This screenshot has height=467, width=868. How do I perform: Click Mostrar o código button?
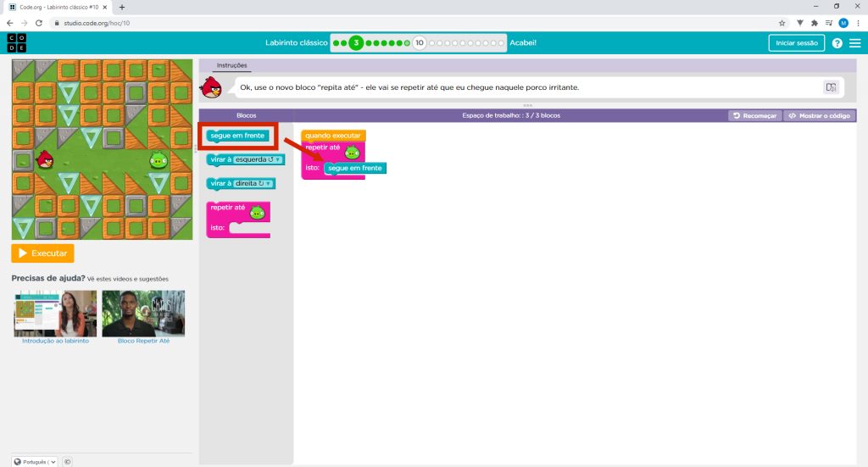(x=820, y=115)
